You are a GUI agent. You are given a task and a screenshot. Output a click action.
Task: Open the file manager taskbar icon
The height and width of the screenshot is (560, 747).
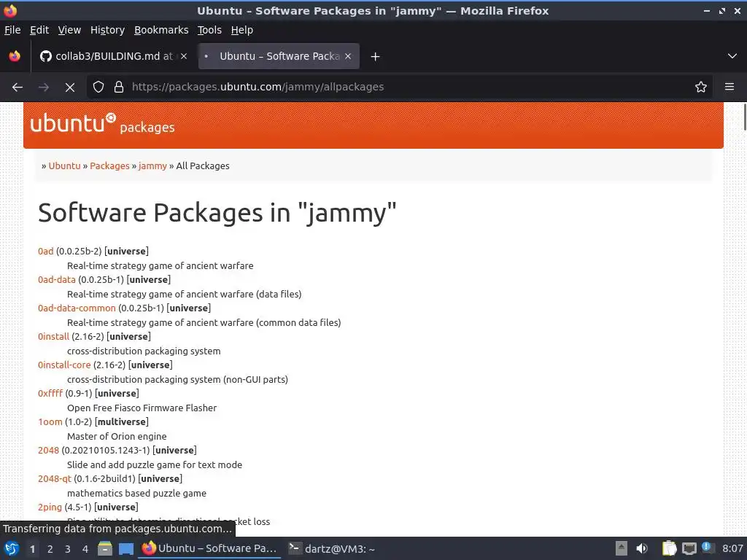[105, 548]
